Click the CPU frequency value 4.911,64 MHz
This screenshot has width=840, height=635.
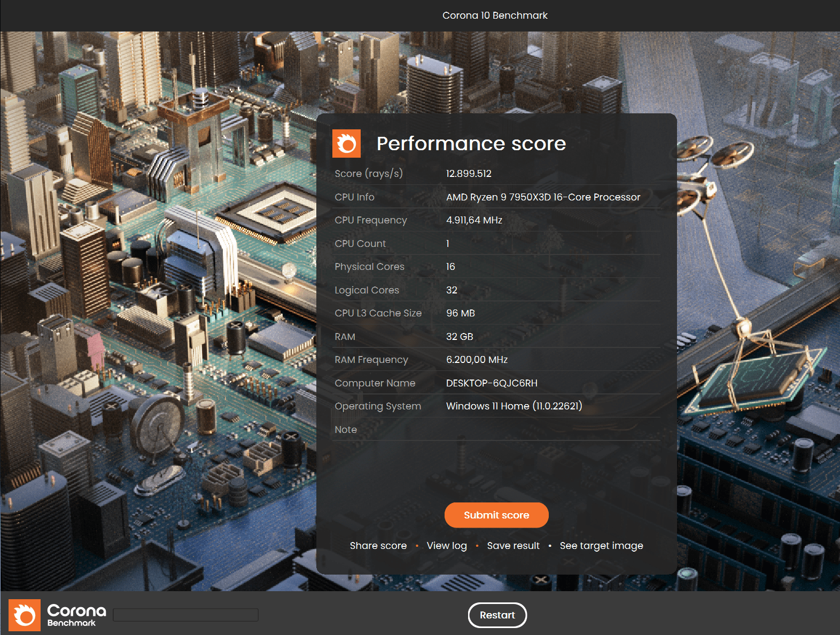coord(474,220)
